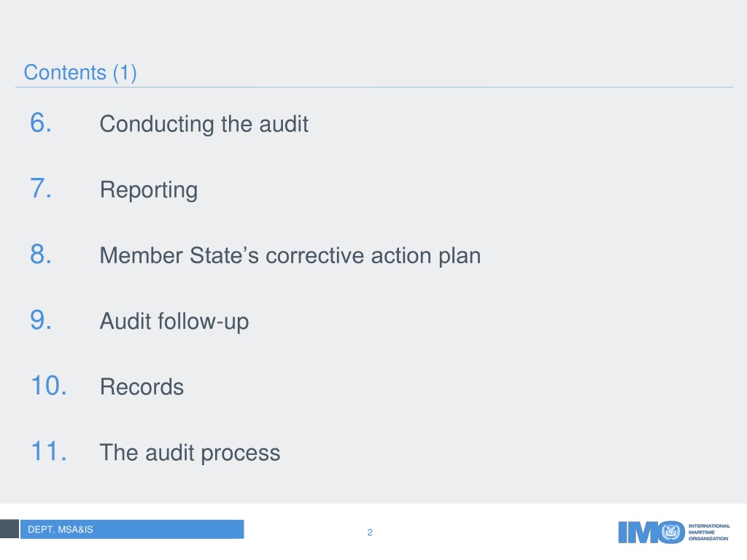Click item 6 'Conducting the audit'

(x=204, y=124)
